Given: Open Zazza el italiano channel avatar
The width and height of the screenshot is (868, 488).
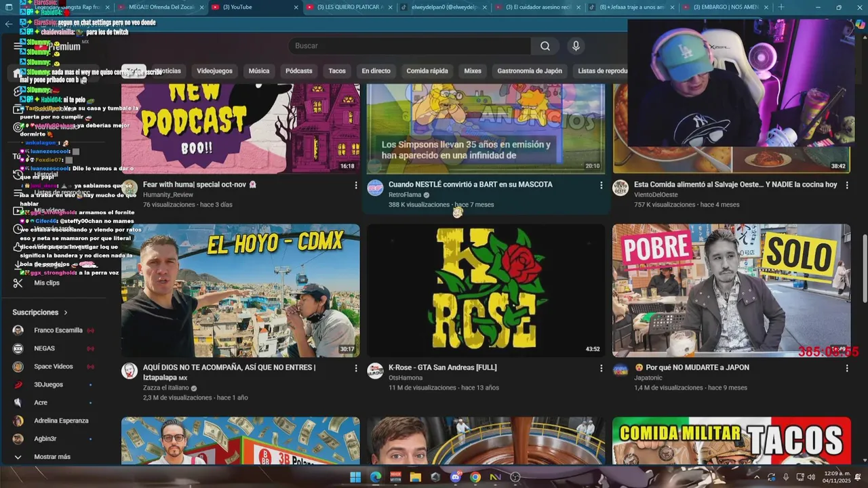Looking at the screenshot, I should (x=130, y=371).
